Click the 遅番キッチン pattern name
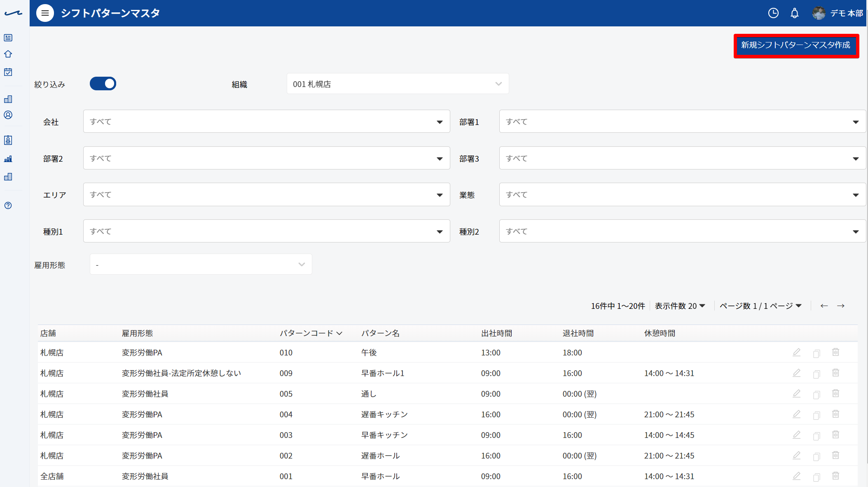The height and width of the screenshot is (487, 868). pos(384,414)
